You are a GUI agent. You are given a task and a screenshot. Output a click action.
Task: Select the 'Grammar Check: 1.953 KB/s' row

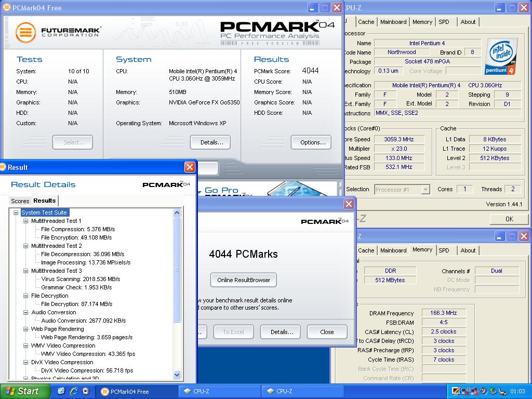pos(76,287)
